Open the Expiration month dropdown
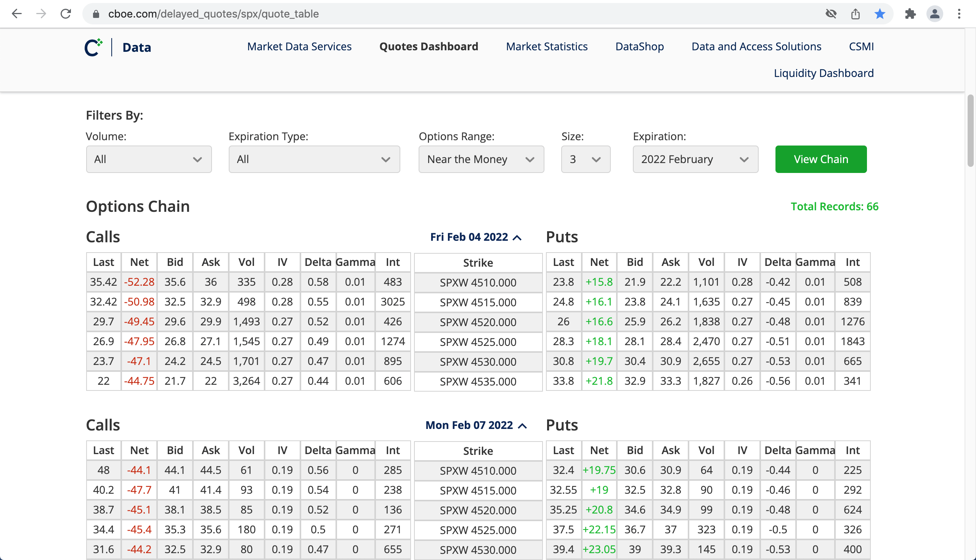Viewport: 976px width, 560px height. click(x=695, y=159)
